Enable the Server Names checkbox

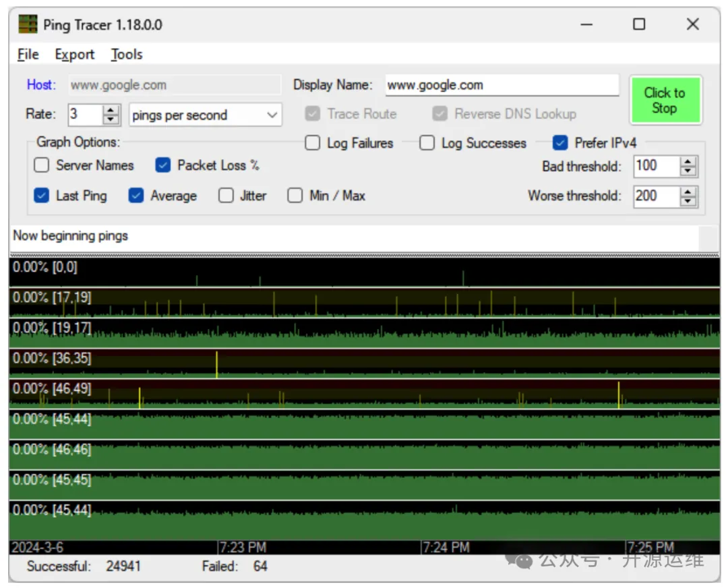42,165
